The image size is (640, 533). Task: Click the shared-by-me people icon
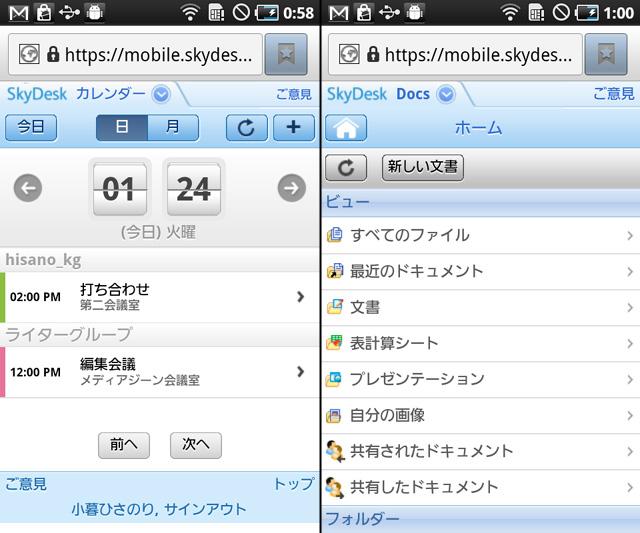[335, 487]
